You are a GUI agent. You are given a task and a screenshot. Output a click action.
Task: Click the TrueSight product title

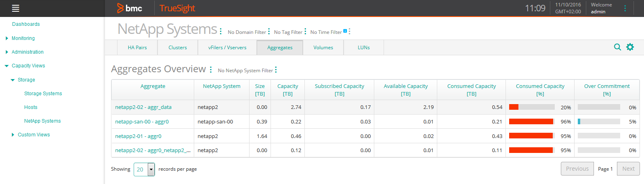pyautogui.click(x=177, y=8)
